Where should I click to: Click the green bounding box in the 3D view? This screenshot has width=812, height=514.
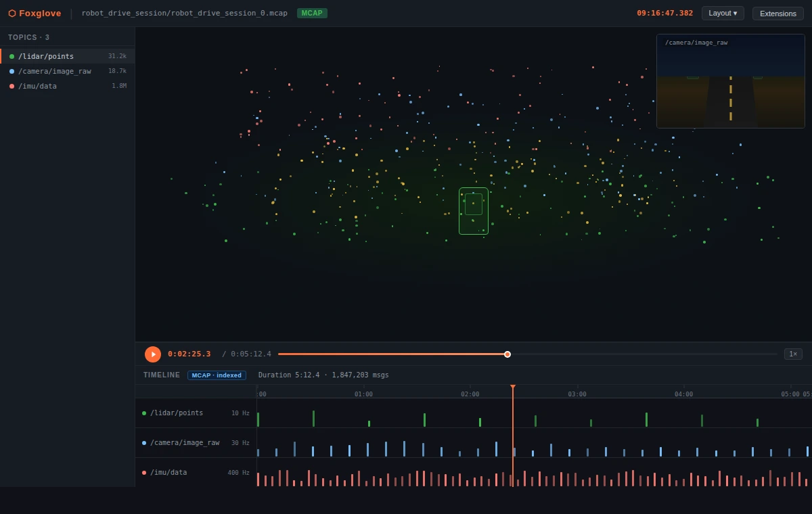pos(474,211)
